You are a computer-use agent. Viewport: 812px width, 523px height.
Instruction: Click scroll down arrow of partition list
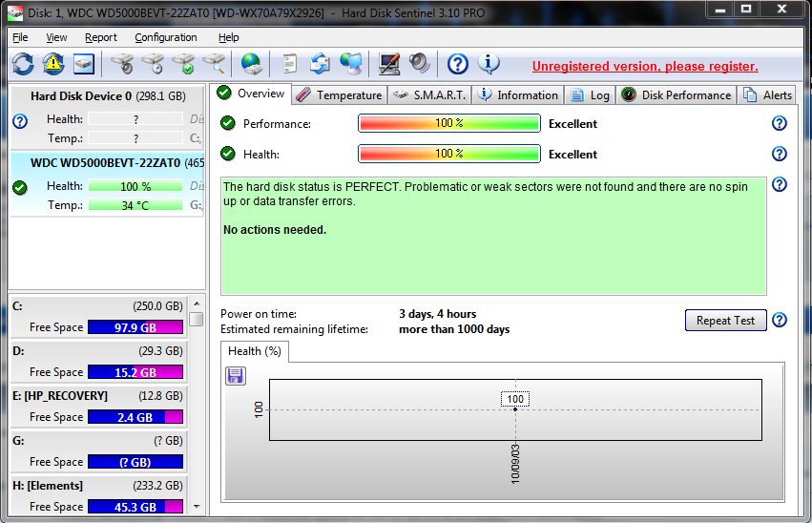point(197,507)
